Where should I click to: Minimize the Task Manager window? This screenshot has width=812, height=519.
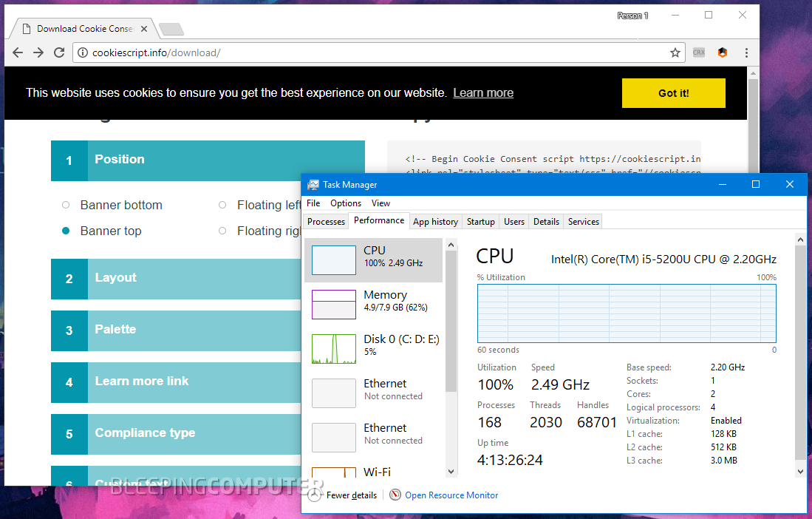723,184
